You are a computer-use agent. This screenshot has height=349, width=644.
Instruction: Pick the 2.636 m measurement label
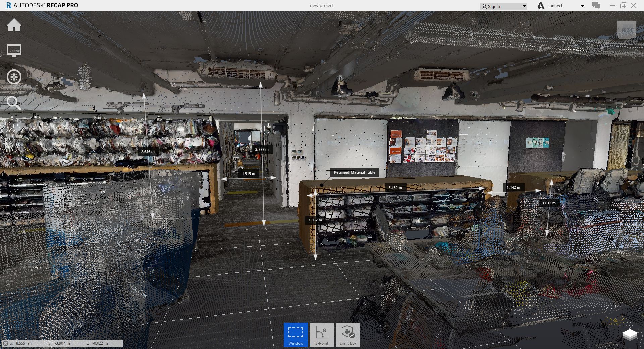coord(148,152)
